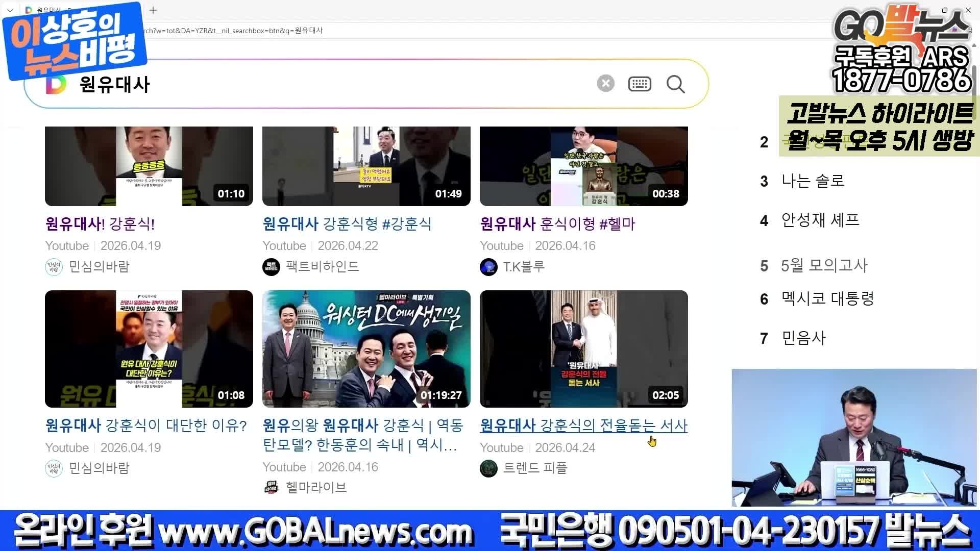Play the 01:08 video thumbnail
This screenshot has width=980, height=551.
149,349
